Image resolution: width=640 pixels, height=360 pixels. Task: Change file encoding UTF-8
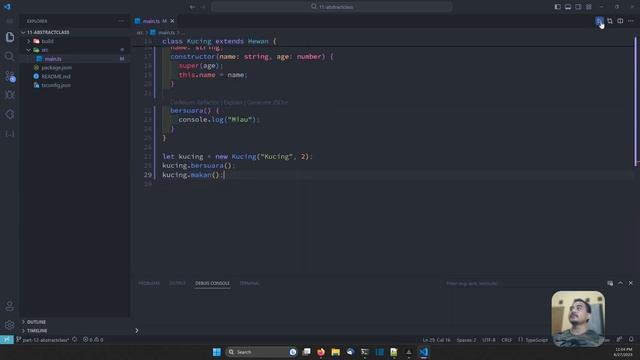[x=489, y=340]
